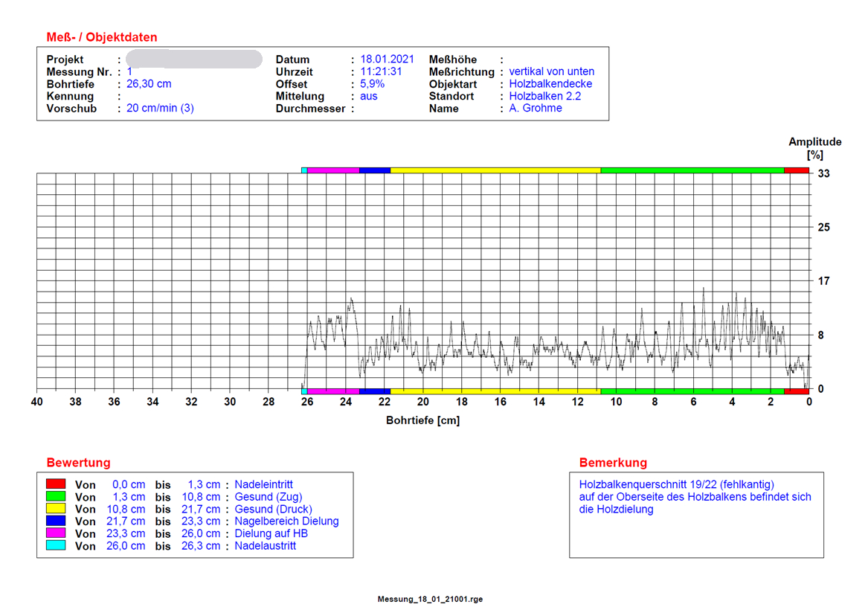The width and height of the screenshot is (868, 607).
Task: Click the Messung Nr. value 1
Action: [x=129, y=71]
